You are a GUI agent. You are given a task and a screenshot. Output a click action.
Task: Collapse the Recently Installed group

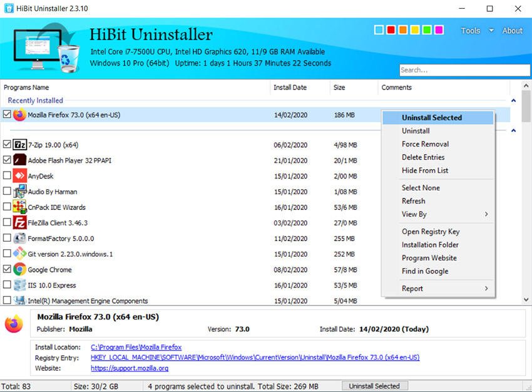[x=513, y=100]
